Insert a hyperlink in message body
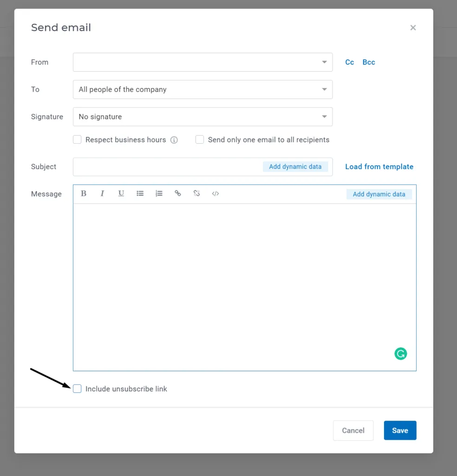Screen dimensions: 457x476 (178, 193)
